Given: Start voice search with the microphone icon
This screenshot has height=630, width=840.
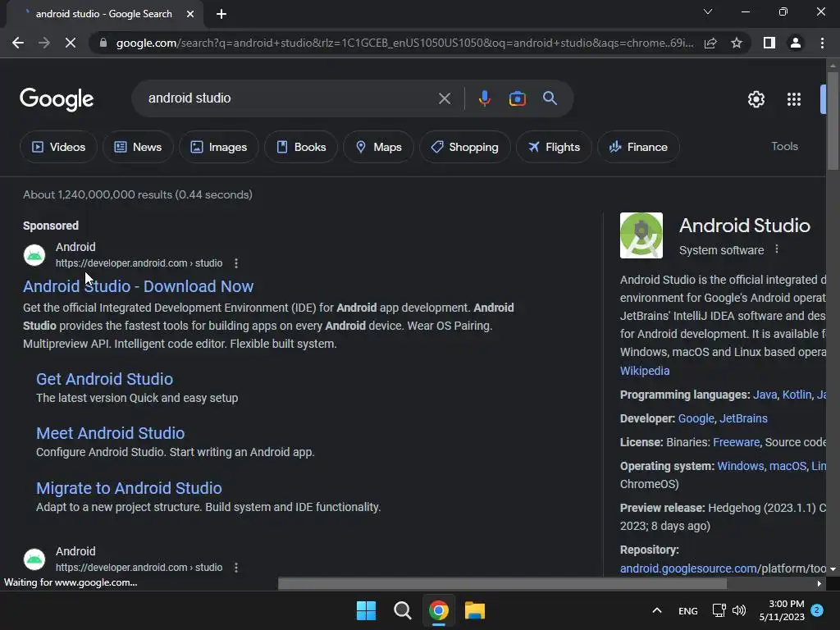Looking at the screenshot, I should coord(484,98).
